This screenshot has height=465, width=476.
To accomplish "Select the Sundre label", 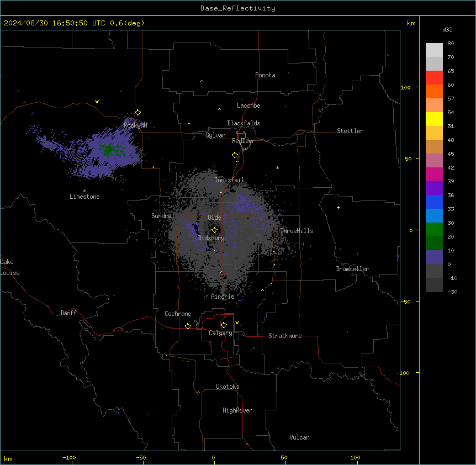I will tap(161, 216).
